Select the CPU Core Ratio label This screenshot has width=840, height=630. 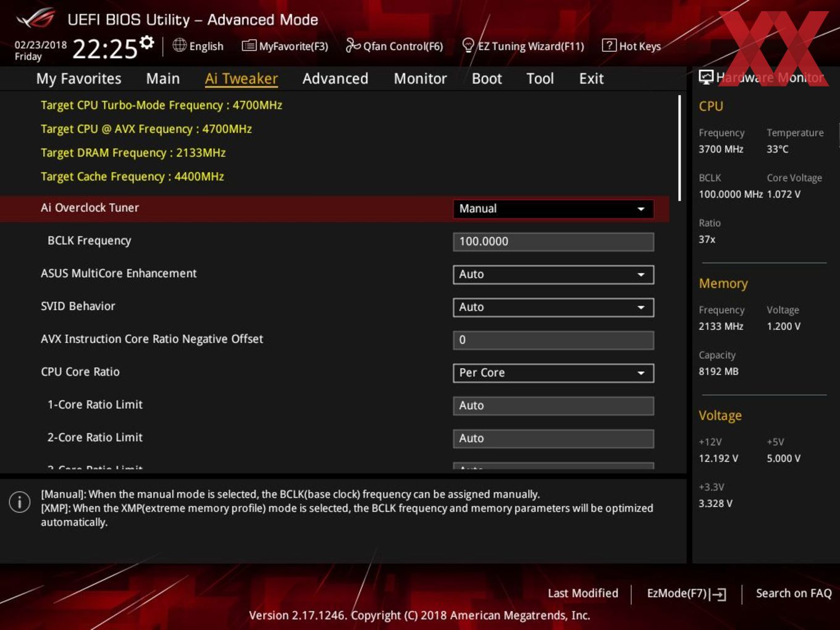(80, 371)
